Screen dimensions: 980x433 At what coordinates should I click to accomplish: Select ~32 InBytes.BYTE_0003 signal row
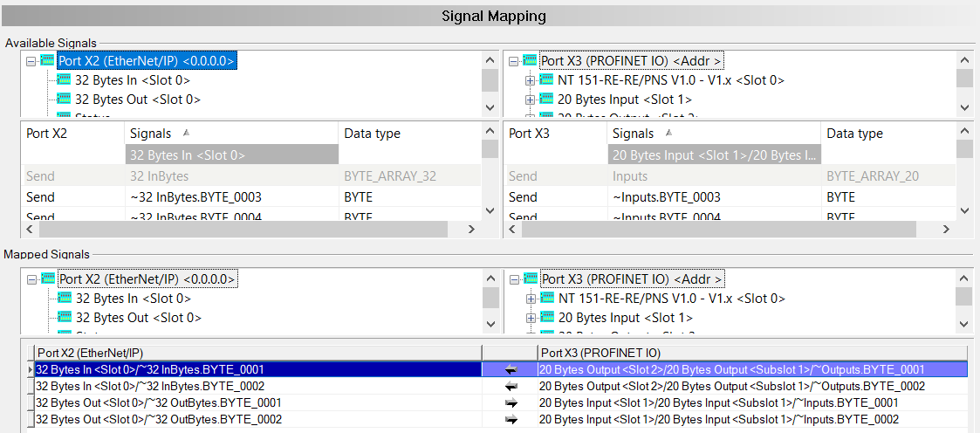pyautogui.click(x=251, y=196)
